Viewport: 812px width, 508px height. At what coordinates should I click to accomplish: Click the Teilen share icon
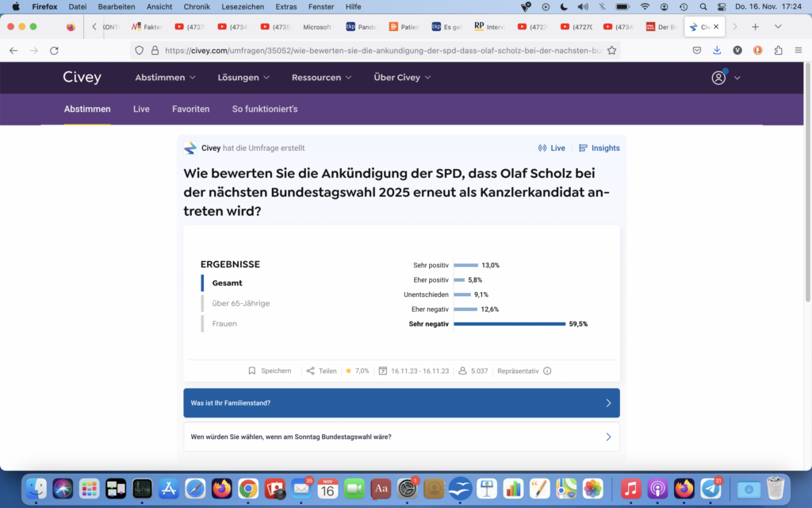[311, 371]
